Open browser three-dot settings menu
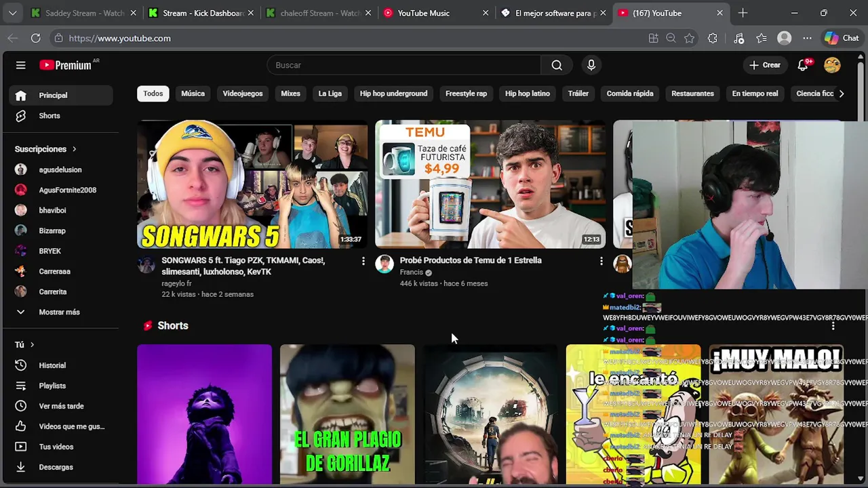Image resolution: width=868 pixels, height=488 pixels. tap(807, 39)
